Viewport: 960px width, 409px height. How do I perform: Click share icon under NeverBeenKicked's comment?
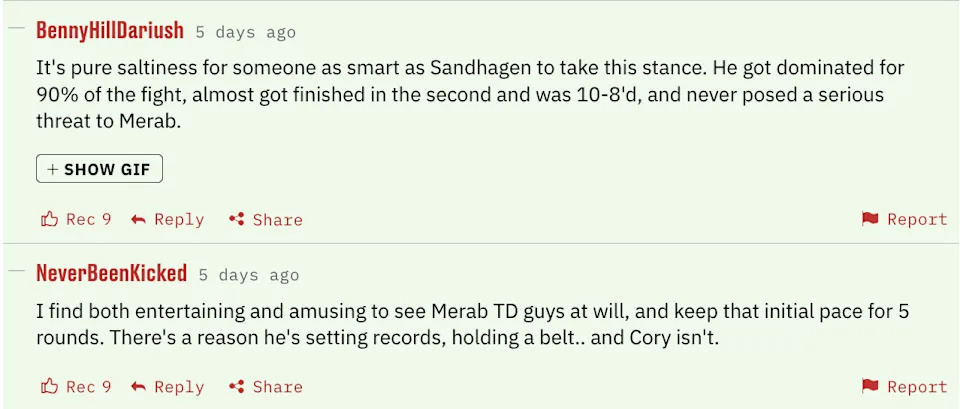pos(237,387)
